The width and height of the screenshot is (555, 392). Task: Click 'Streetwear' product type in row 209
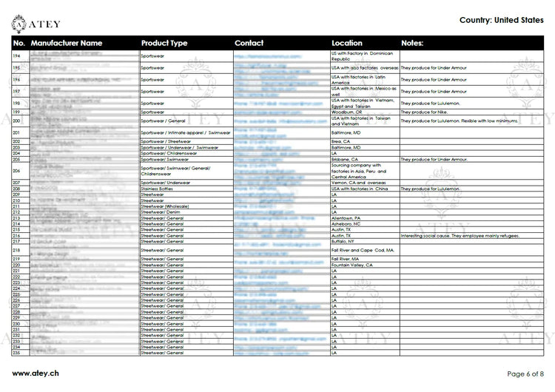(152, 195)
